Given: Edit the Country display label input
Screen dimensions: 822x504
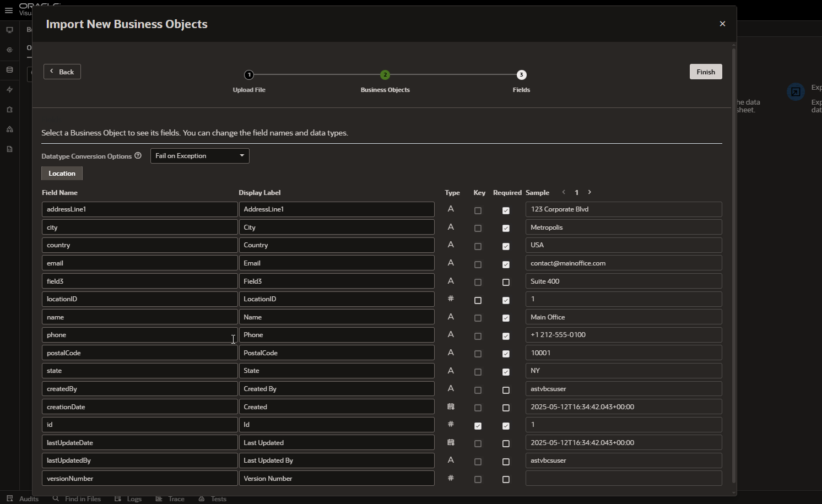Looking at the screenshot, I should point(337,245).
